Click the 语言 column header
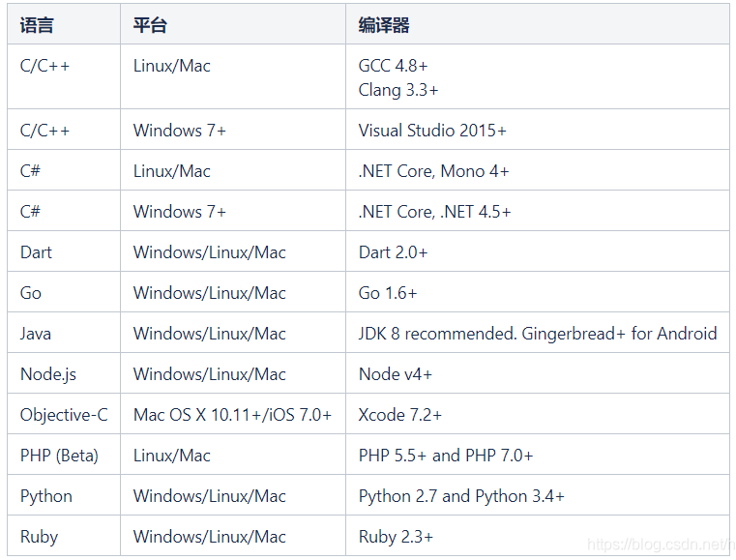The height and width of the screenshot is (560, 736). 37,25
